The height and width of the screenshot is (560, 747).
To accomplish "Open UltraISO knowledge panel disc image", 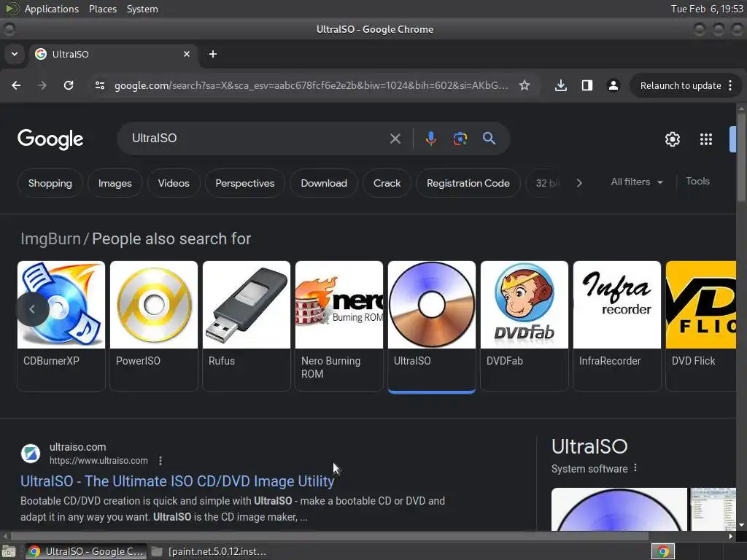I will pyautogui.click(x=619, y=509).
